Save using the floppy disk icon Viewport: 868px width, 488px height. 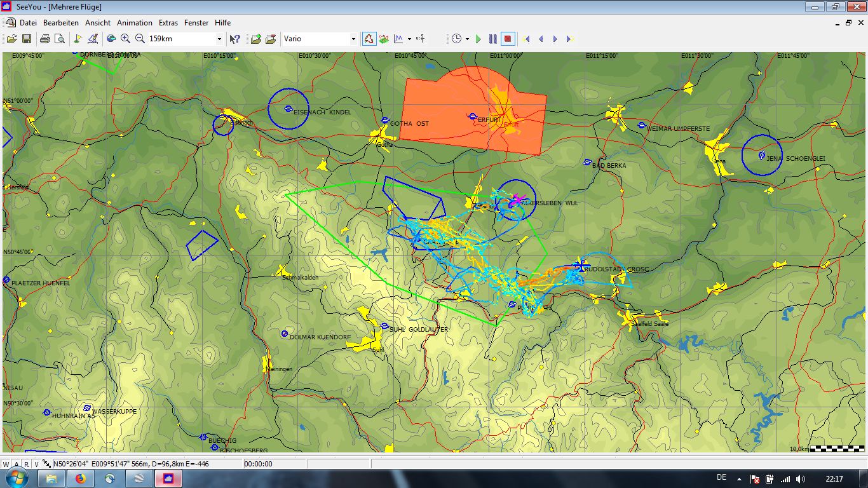pos(27,39)
